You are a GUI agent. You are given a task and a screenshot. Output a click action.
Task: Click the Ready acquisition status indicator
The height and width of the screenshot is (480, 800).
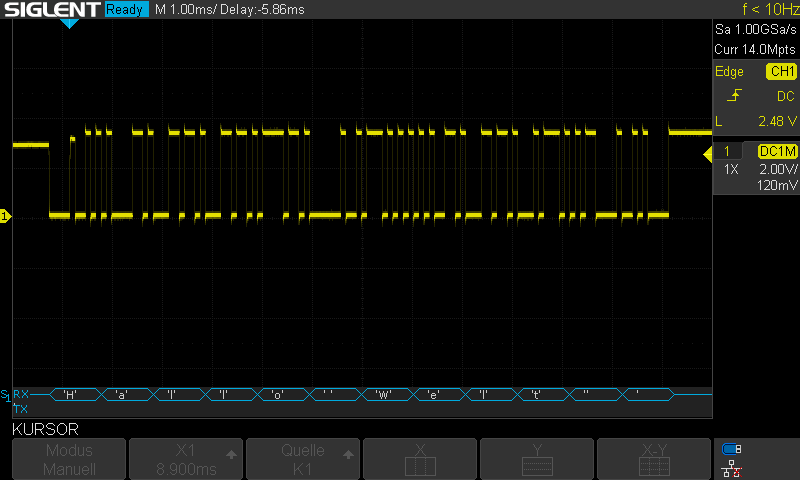point(127,9)
